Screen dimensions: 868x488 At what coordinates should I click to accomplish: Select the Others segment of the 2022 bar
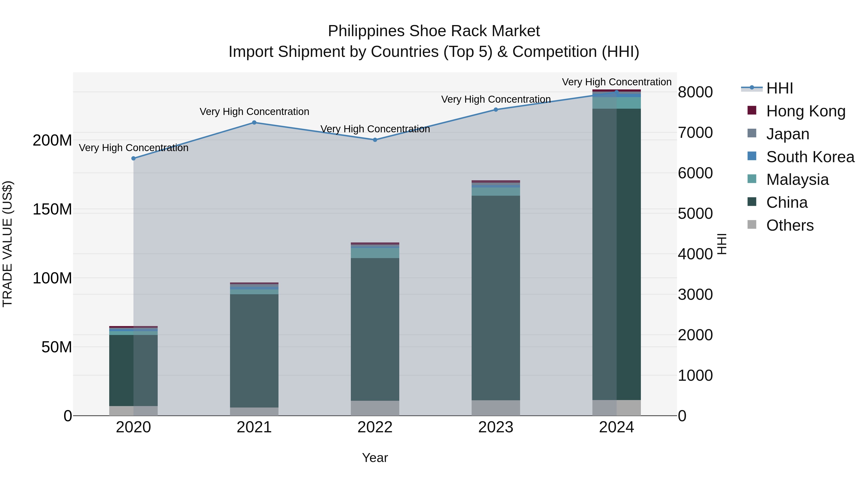(375, 408)
